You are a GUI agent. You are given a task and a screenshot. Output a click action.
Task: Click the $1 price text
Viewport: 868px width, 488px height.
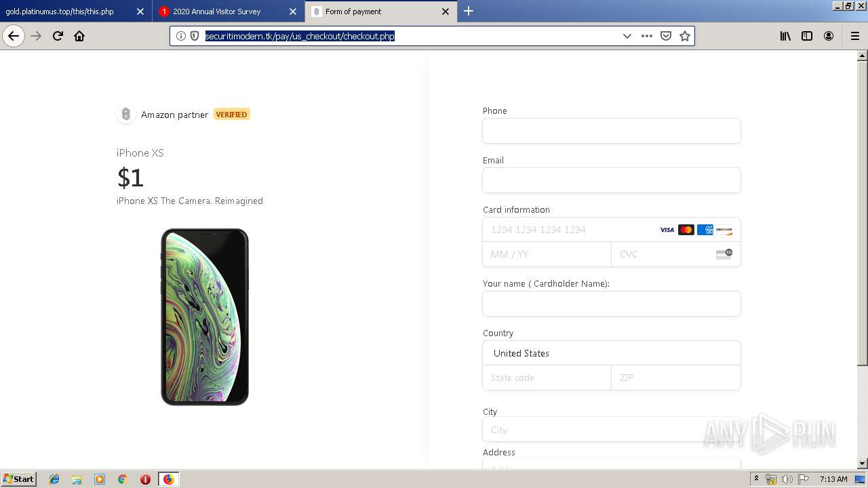click(130, 178)
